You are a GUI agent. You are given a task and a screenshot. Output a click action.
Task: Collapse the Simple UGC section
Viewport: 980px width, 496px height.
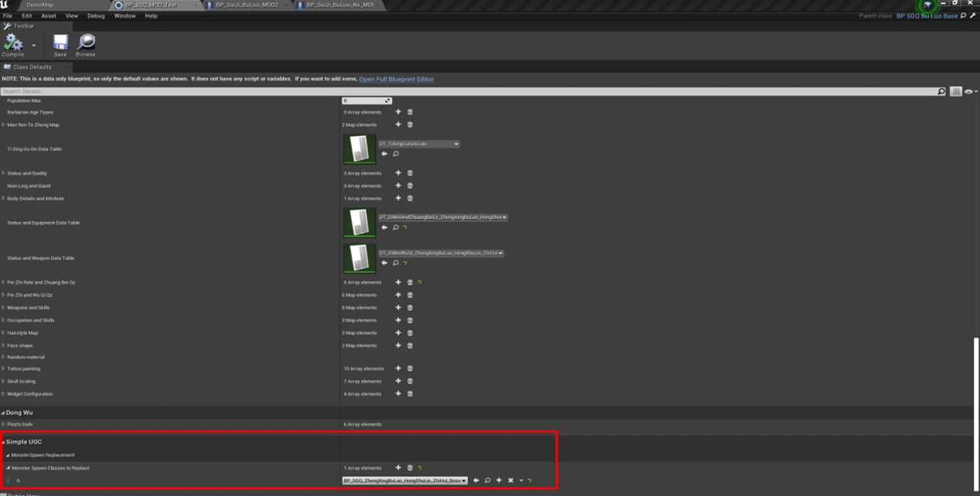[x=3, y=442]
